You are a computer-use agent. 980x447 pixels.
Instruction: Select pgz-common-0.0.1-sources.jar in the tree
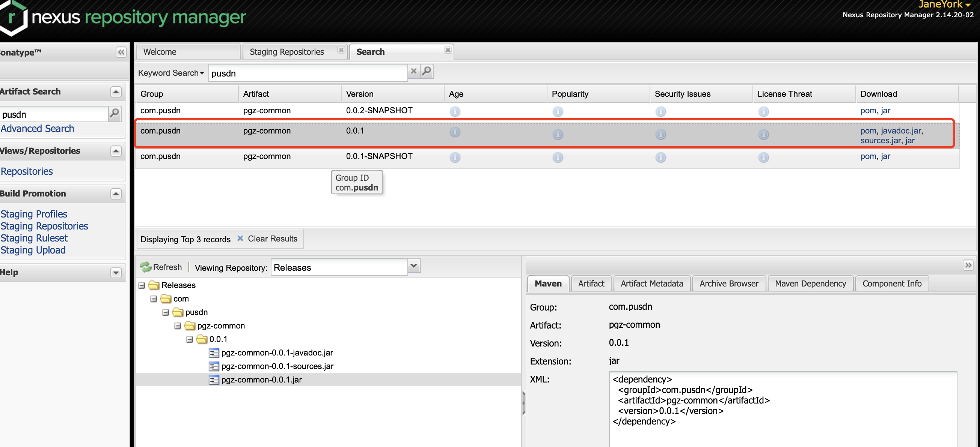coord(277,366)
